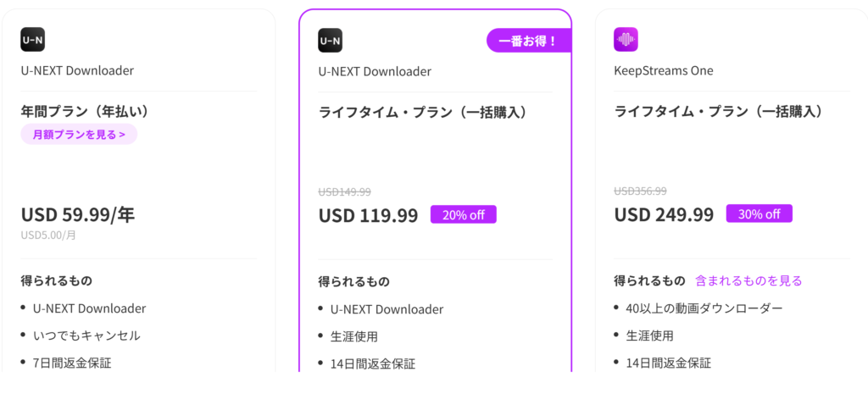Image resolution: width=868 pixels, height=394 pixels.
Task: Click the 一番お得！ badge
Action: 528,41
